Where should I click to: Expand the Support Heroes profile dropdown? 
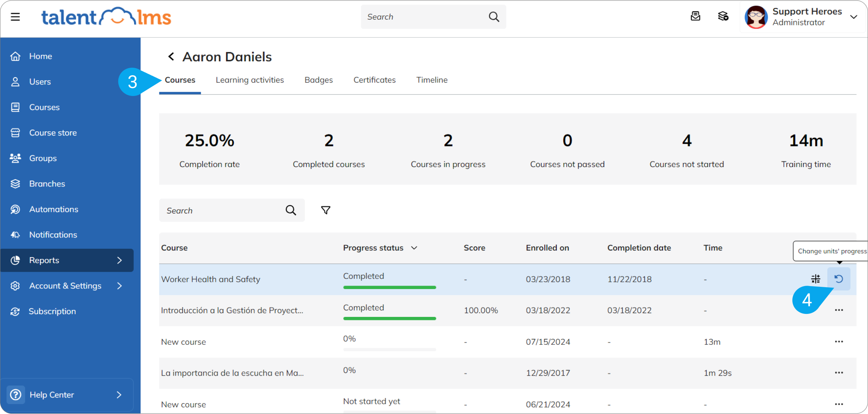(x=854, y=17)
